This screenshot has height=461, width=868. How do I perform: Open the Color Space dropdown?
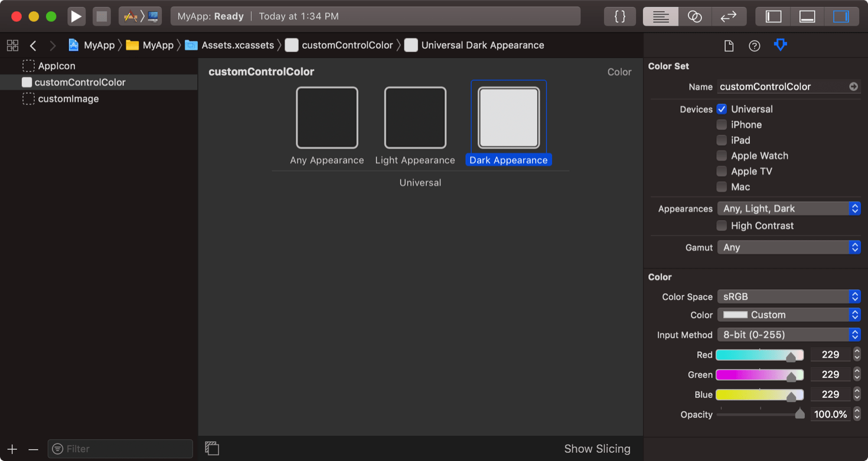789,296
